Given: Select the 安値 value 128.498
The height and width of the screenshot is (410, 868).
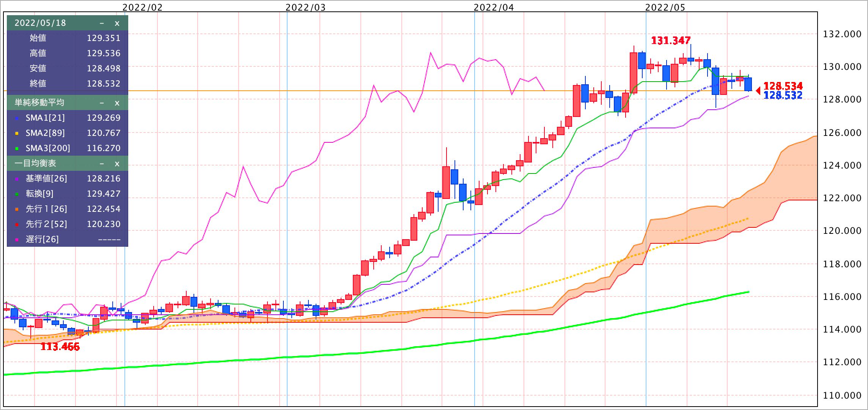Looking at the screenshot, I should coord(104,68).
